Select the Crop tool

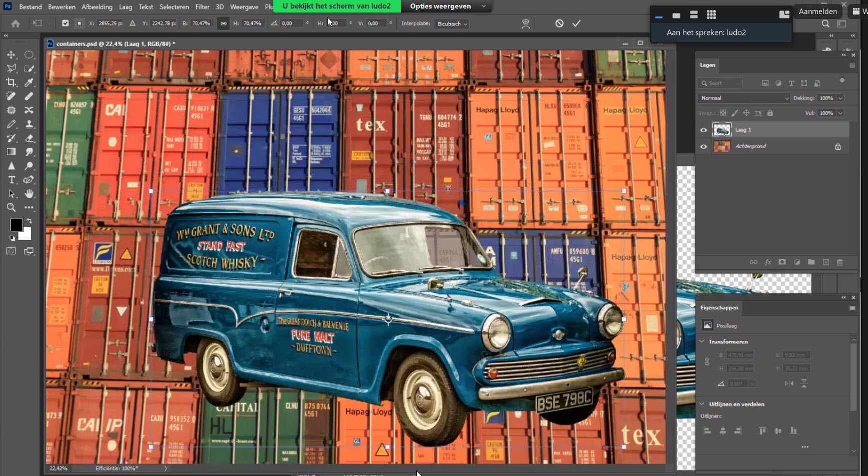[11, 83]
